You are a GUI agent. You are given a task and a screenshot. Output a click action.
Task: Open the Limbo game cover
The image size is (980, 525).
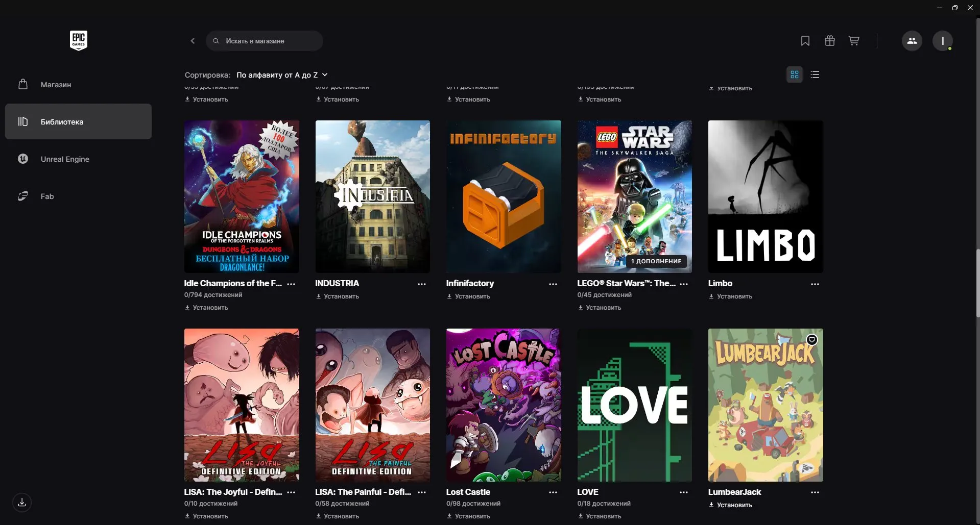click(x=766, y=196)
